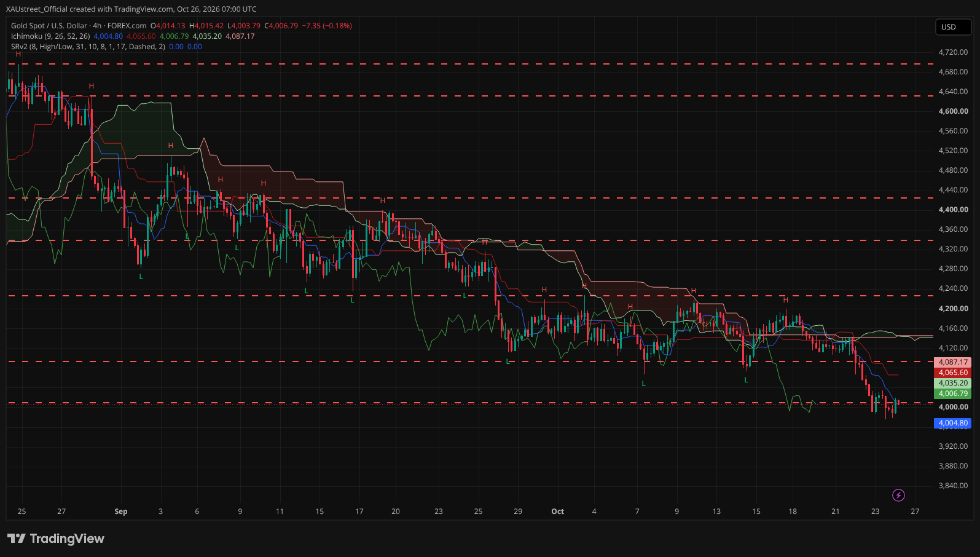Click the 4,320.00 price scale label
The height and width of the screenshot is (557, 980).
click(953, 249)
